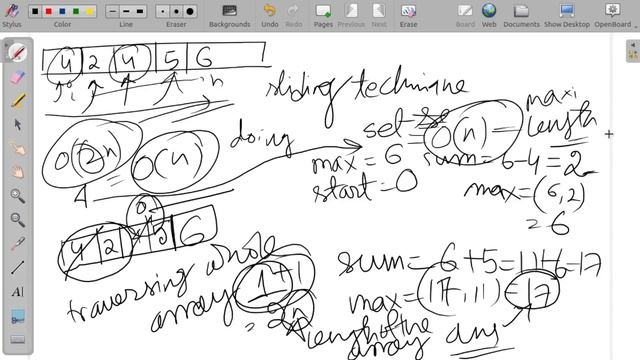Select the yellow pen color

pos(89,11)
